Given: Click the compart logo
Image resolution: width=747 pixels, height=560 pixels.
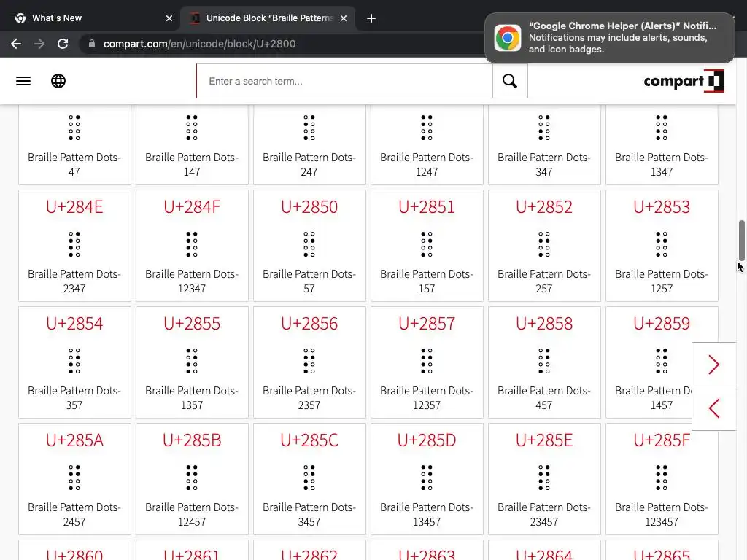Looking at the screenshot, I should pyautogui.click(x=684, y=81).
